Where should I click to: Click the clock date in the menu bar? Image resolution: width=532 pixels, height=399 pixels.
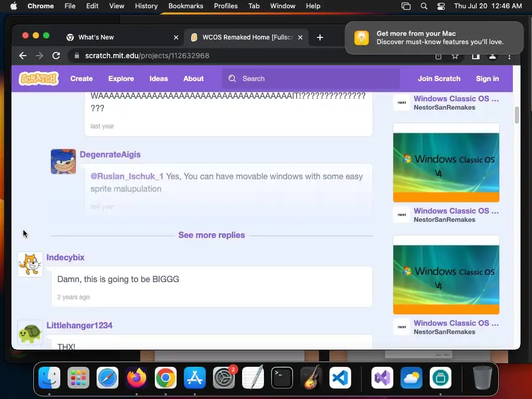click(488, 6)
